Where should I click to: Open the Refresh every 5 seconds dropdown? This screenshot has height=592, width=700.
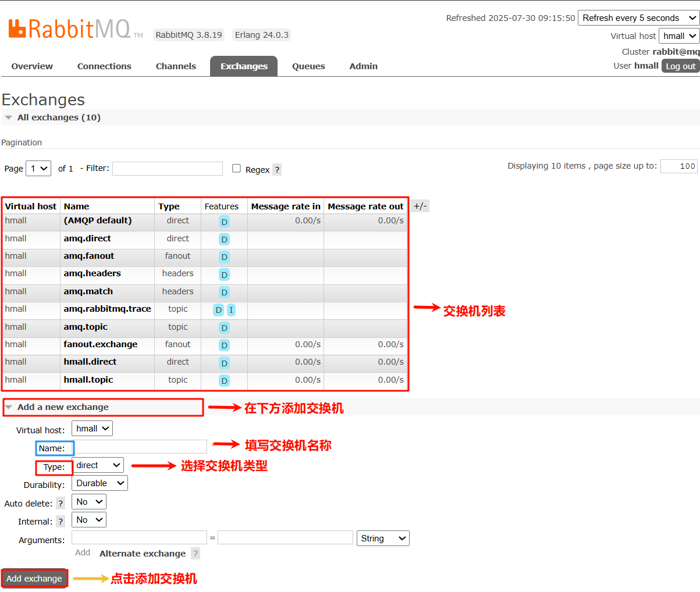point(638,18)
